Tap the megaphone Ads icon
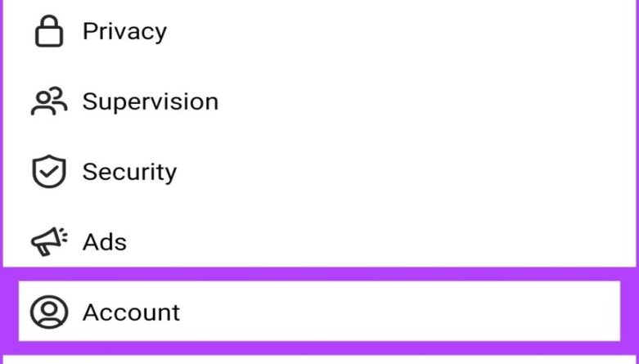639x364 pixels. pyautogui.click(x=49, y=242)
